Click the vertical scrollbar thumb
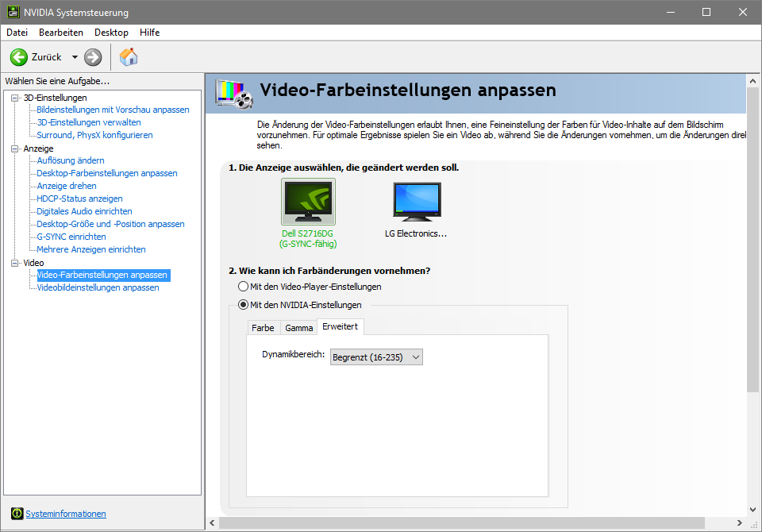 coord(752,240)
